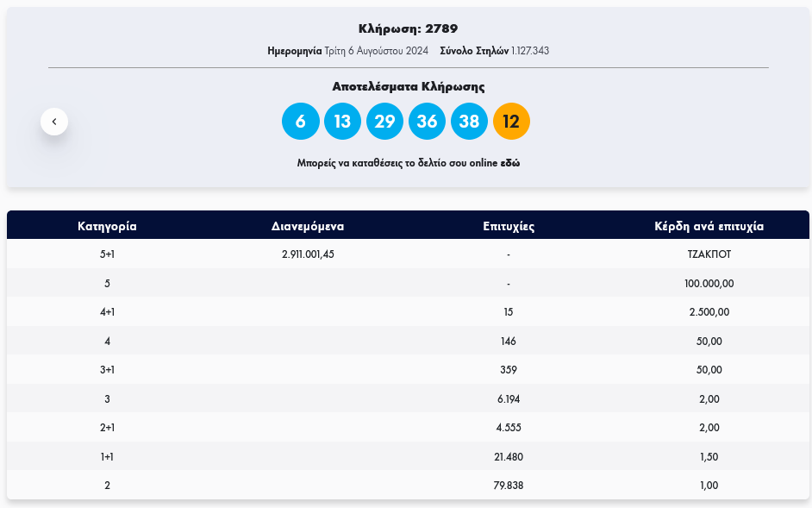The image size is (812, 508).
Task: Select the blue ball number 29
Action: (384, 122)
